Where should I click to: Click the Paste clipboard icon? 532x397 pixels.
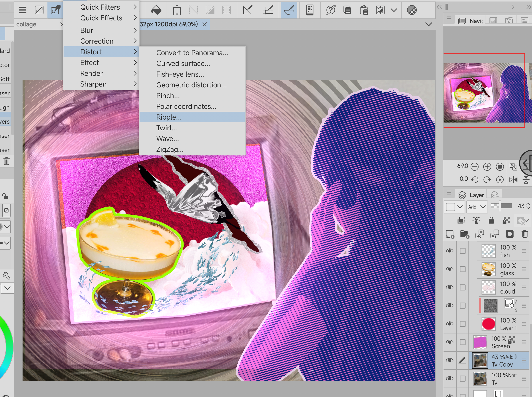[364, 10]
